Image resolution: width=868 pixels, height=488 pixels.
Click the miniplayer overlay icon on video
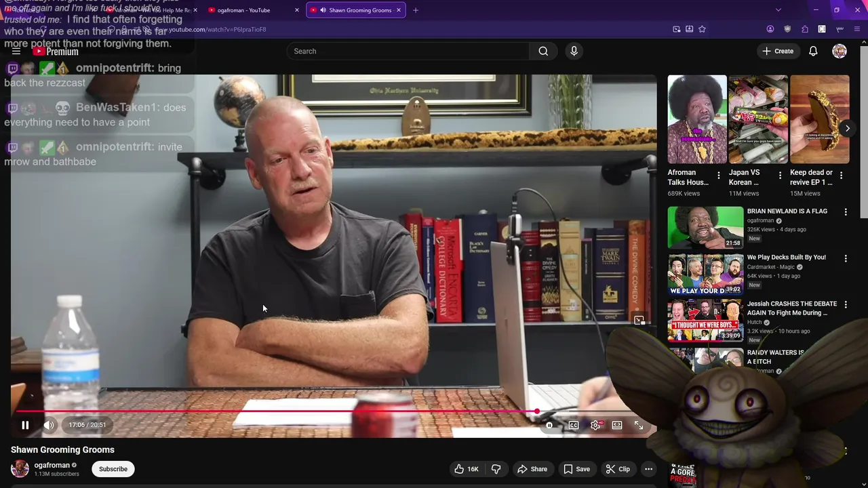click(639, 321)
